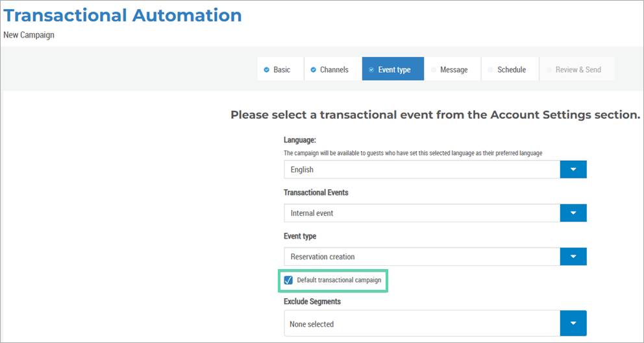
Task: Select the Event type step tab
Action: pos(393,69)
